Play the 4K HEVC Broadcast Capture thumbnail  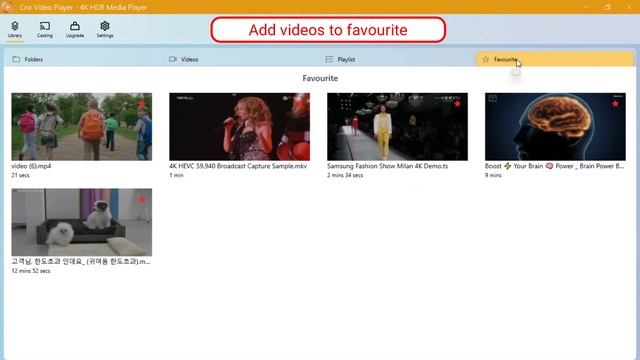pos(240,127)
